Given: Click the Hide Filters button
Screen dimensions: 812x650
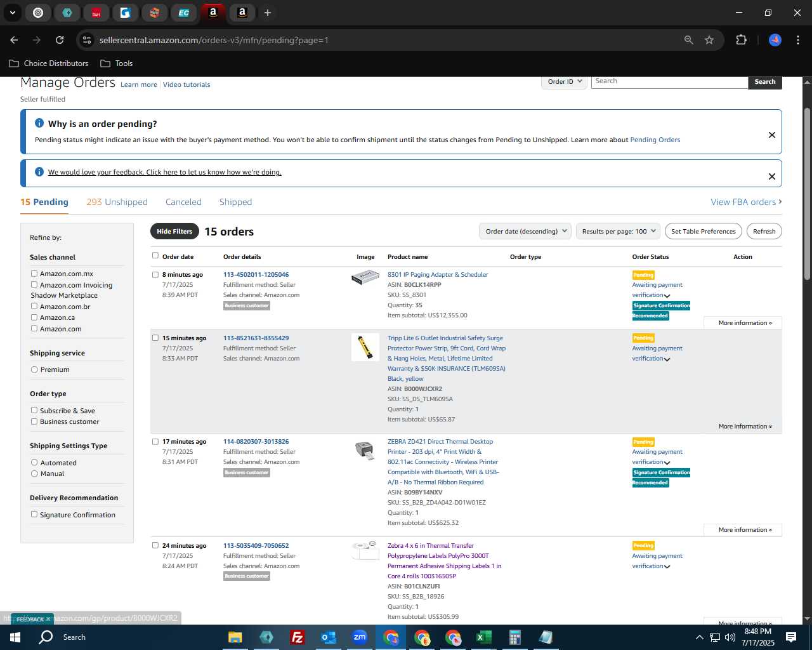Looking at the screenshot, I should tap(174, 231).
